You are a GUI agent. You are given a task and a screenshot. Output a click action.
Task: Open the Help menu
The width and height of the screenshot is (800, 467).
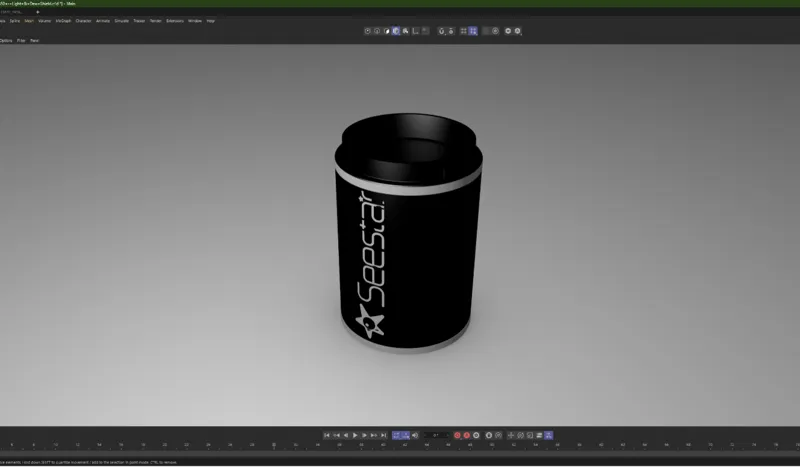pyautogui.click(x=210, y=21)
